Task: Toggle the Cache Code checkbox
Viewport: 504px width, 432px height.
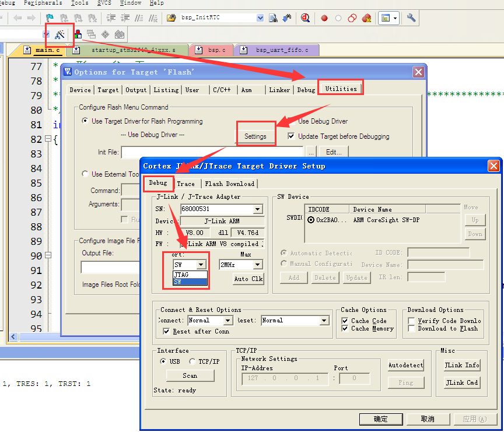Action: point(345,321)
